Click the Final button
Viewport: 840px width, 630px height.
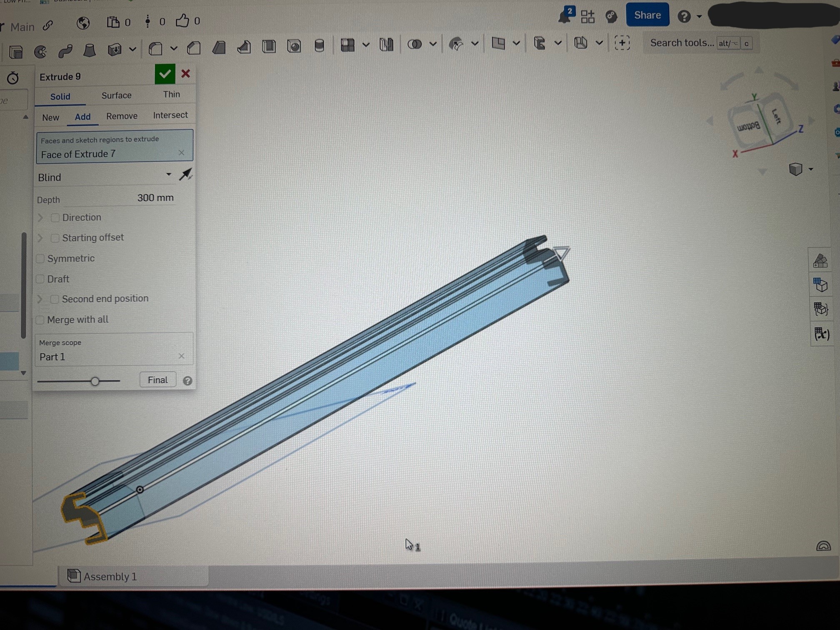(x=157, y=380)
